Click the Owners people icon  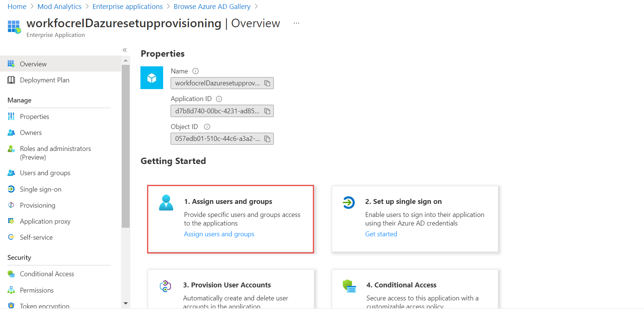tap(11, 132)
